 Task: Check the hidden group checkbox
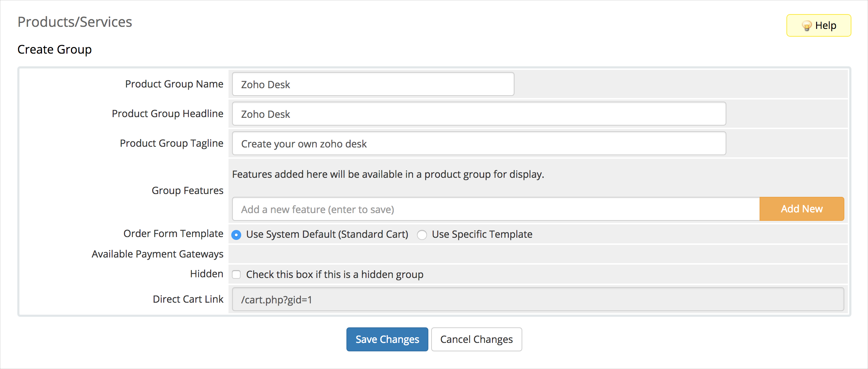pyautogui.click(x=236, y=274)
